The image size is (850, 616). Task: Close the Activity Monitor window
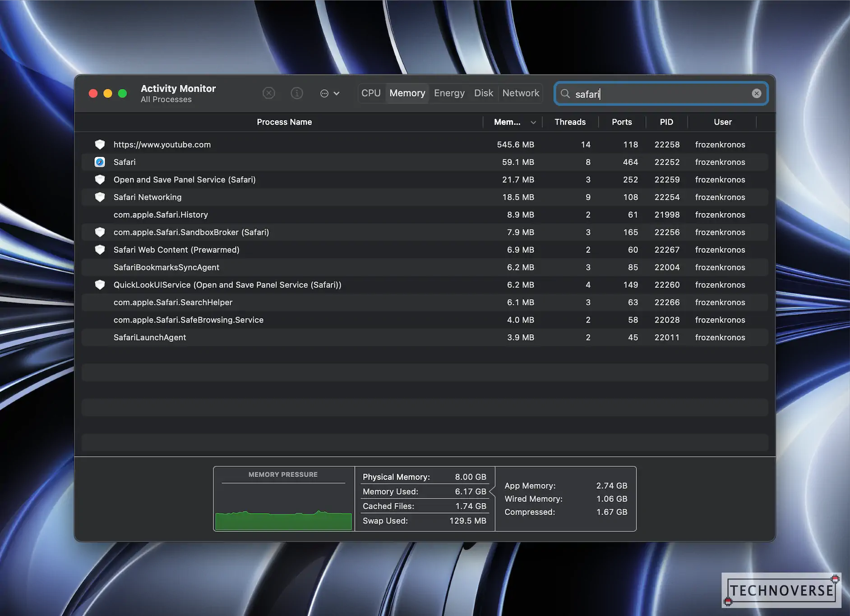93,93
